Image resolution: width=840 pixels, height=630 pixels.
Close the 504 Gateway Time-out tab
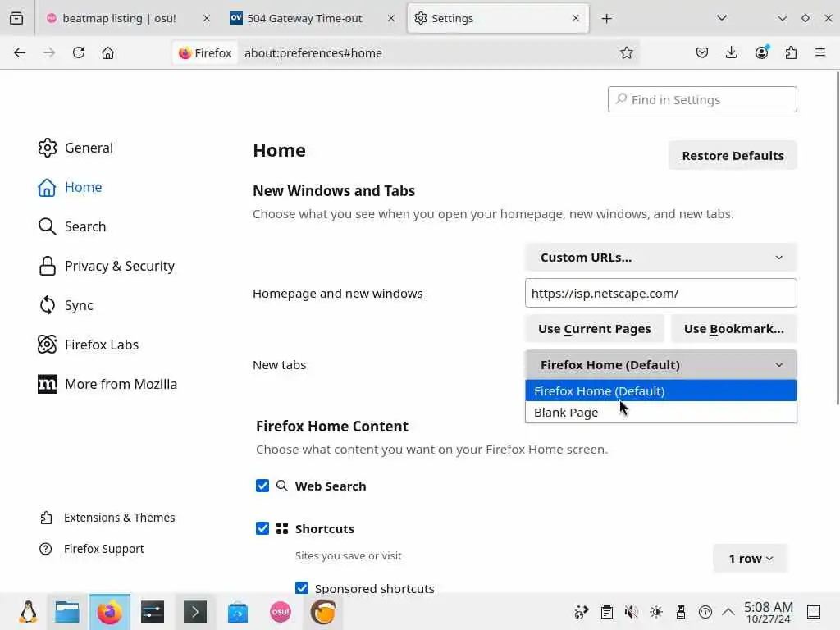[391, 18]
